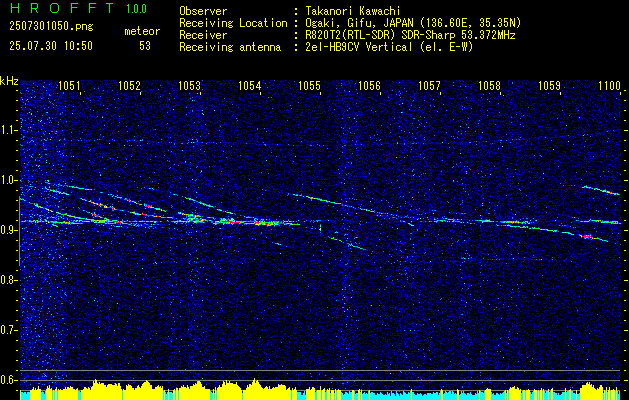Click the 1.0 kHz axis label

click(9, 180)
